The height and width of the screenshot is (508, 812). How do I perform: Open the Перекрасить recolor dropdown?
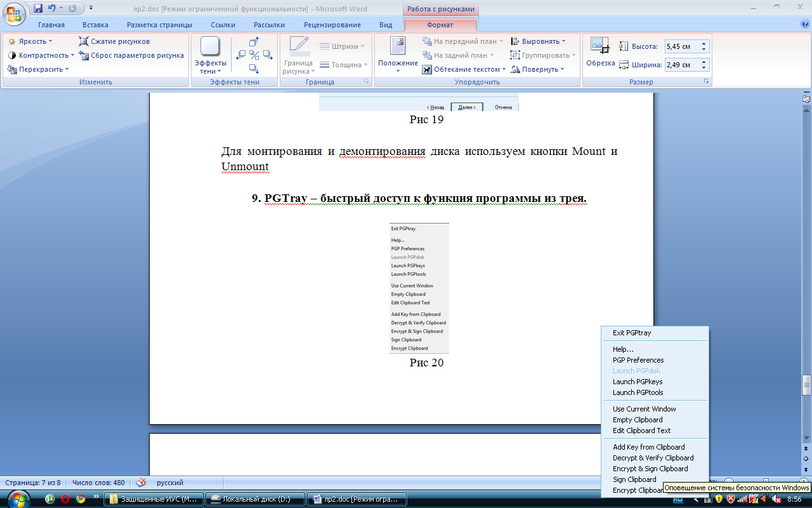pos(38,69)
